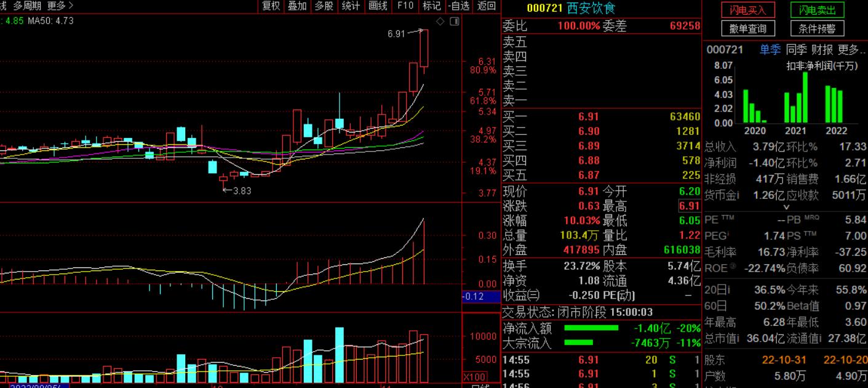
Task: Click the 委比 value 100.00%
Action: [578, 26]
